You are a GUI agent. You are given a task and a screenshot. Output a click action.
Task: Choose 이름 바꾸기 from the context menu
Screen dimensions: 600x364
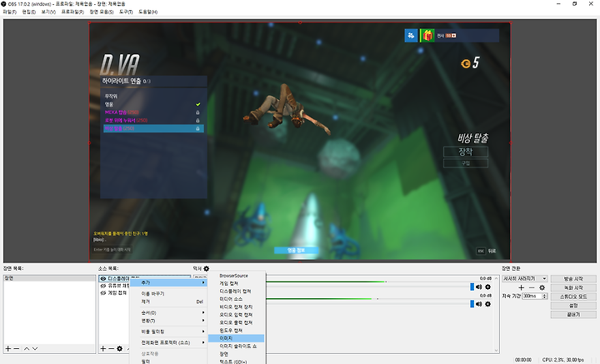(x=168, y=294)
